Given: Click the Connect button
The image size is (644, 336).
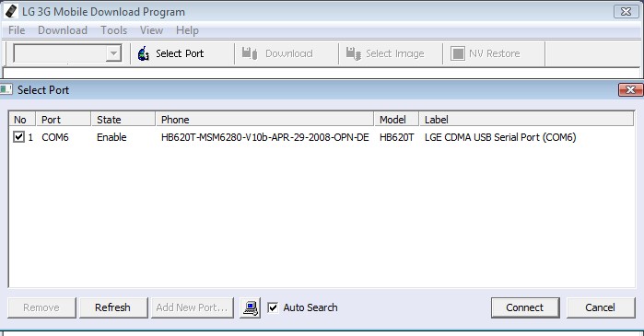Looking at the screenshot, I should point(525,307).
